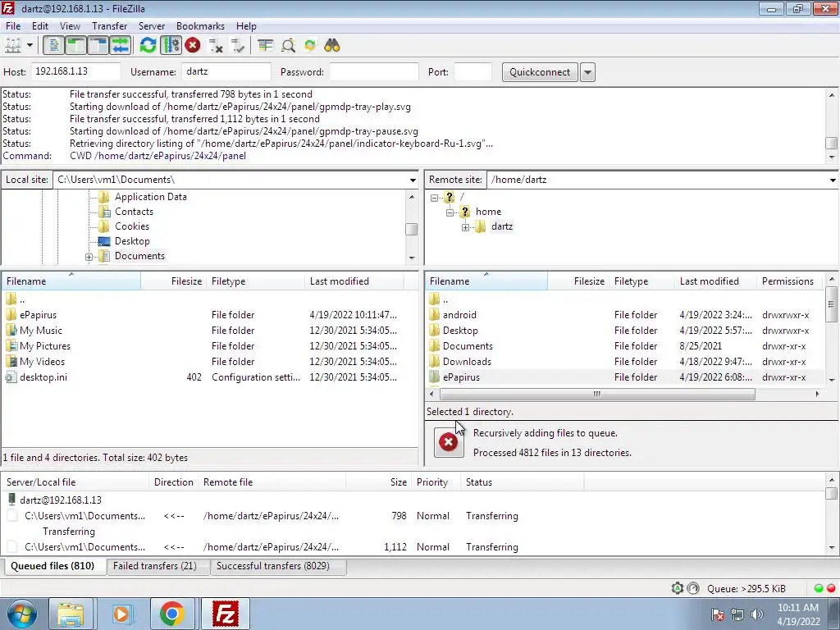840x630 pixels.
Task: Open directory listing filters dialog
Action: (x=265, y=46)
